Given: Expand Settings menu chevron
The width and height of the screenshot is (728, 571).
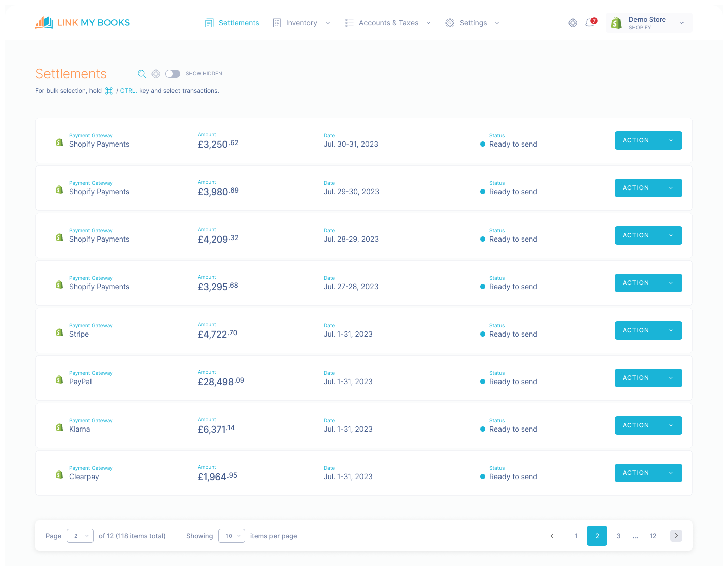Looking at the screenshot, I should pyautogui.click(x=497, y=23).
